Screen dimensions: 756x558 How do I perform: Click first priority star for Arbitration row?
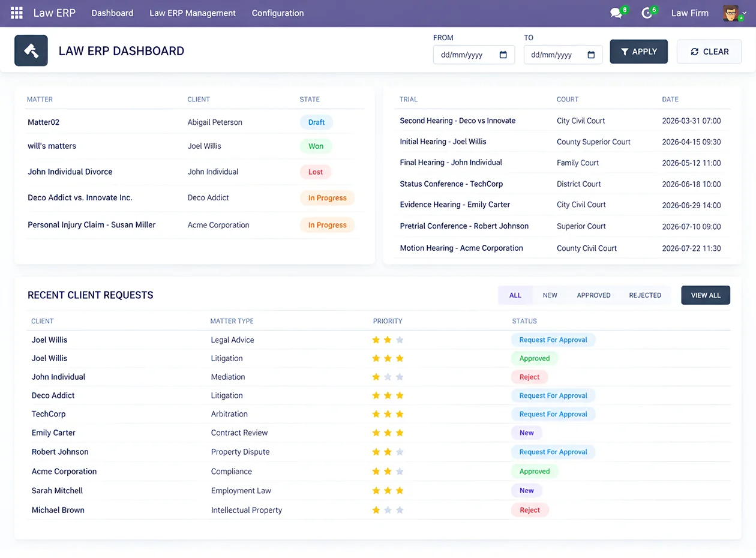coord(376,414)
